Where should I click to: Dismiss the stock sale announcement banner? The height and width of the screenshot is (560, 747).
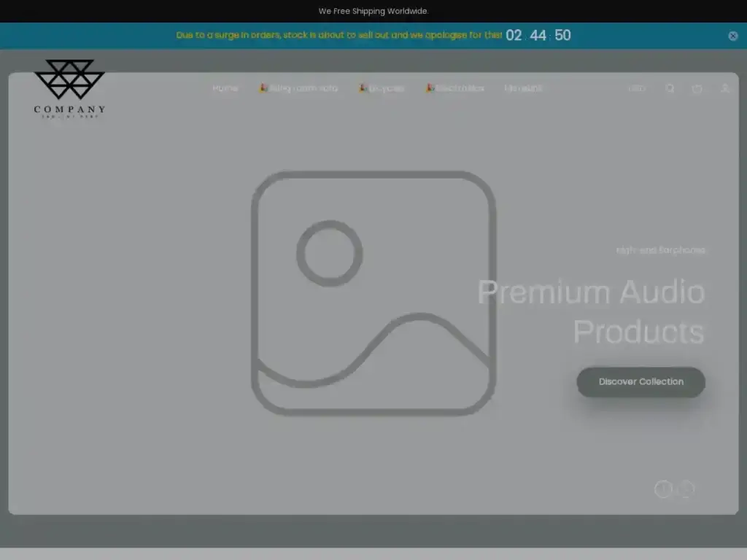[732, 35]
